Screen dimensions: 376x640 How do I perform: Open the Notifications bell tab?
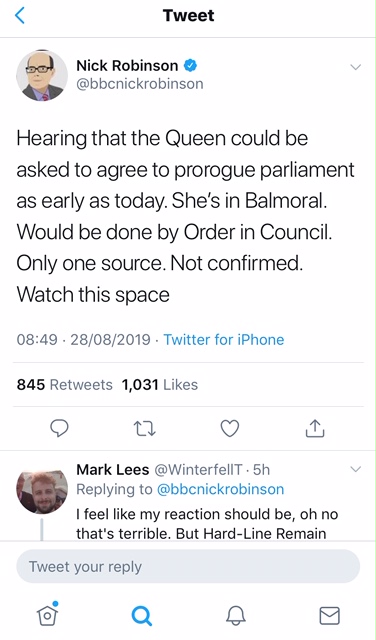236,615
